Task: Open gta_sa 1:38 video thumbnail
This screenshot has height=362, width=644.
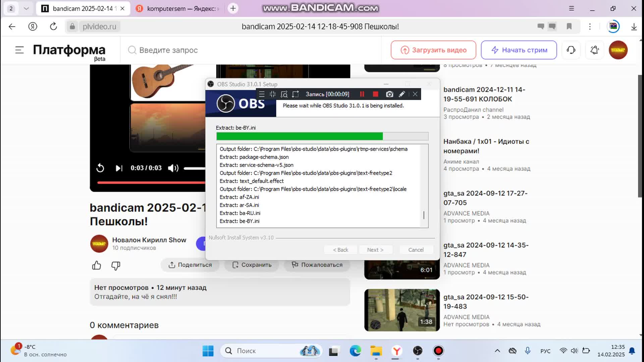Action: 402,310
